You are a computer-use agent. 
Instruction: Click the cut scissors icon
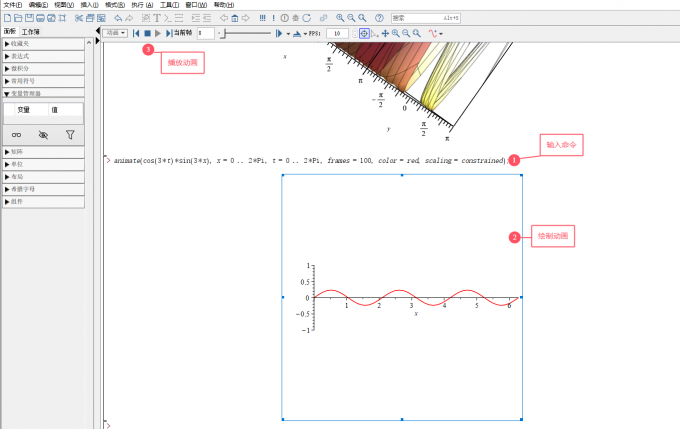tap(79, 18)
